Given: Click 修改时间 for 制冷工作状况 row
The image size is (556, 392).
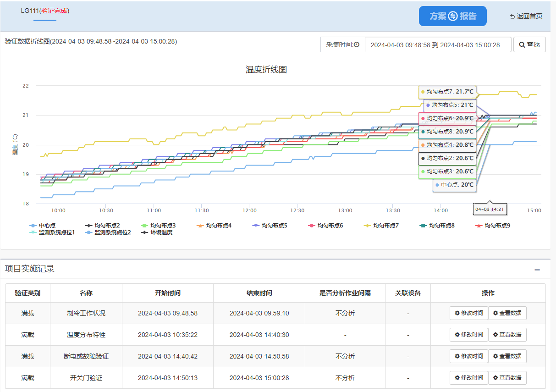Looking at the screenshot, I should (x=468, y=313).
